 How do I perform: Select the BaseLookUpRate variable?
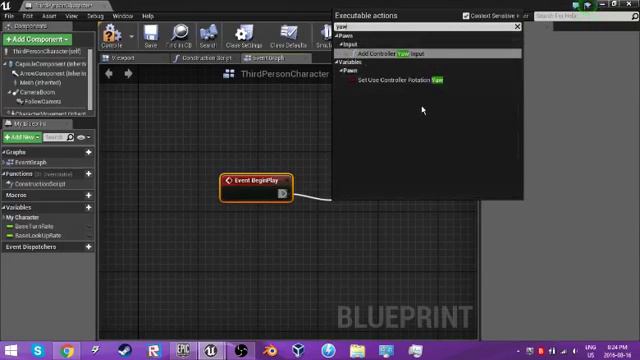[x=38, y=236]
